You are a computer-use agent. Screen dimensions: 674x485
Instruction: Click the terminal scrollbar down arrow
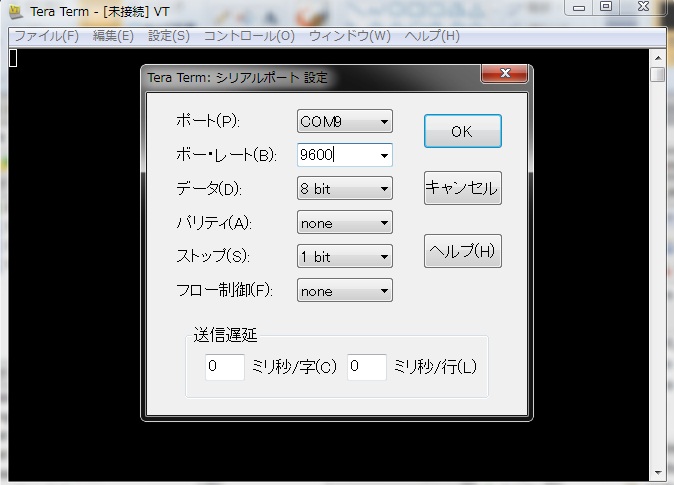tap(658, 473)
